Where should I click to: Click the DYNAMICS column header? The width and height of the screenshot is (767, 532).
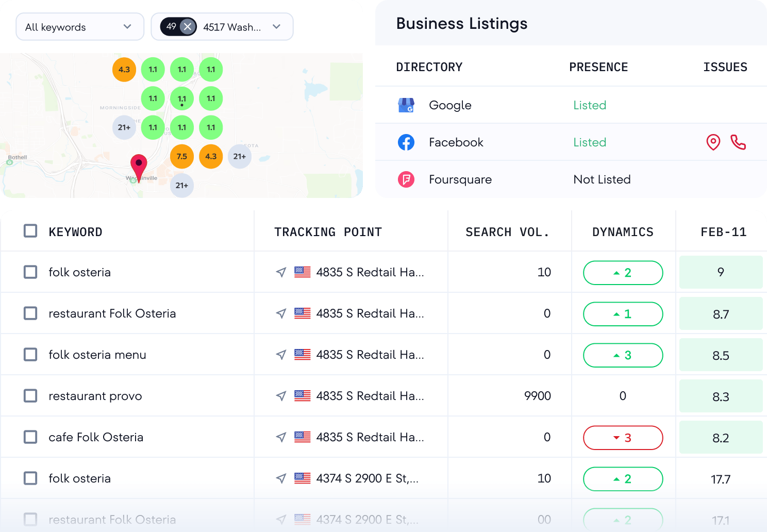[x=623, y=232]
